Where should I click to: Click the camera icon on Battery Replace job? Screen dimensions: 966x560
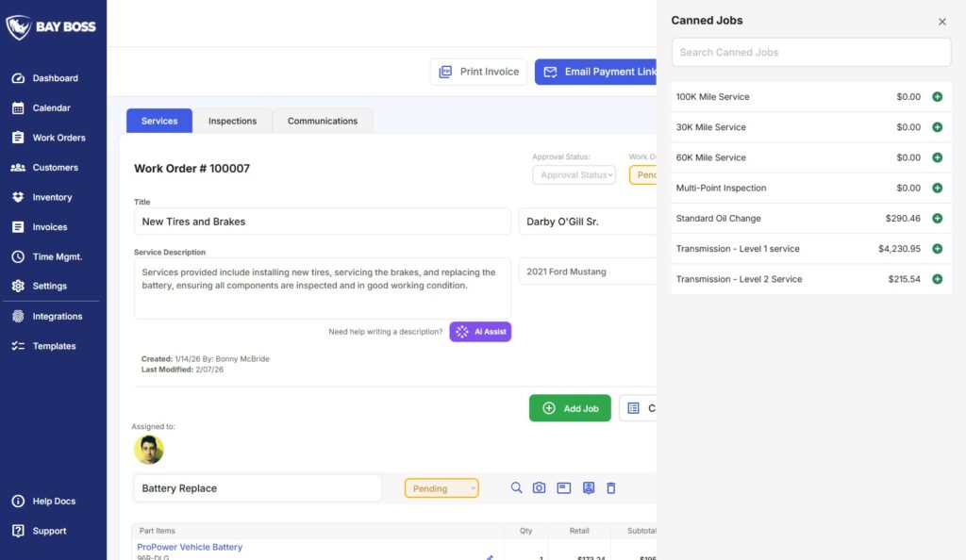pos(539,488)
